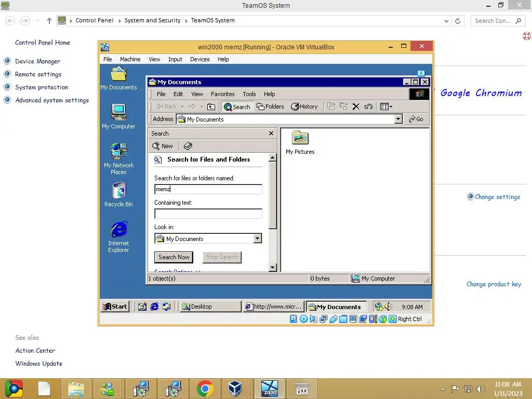Click VirtualBox USB status icon
Screen dimensions: 532x399
(333, 319)
